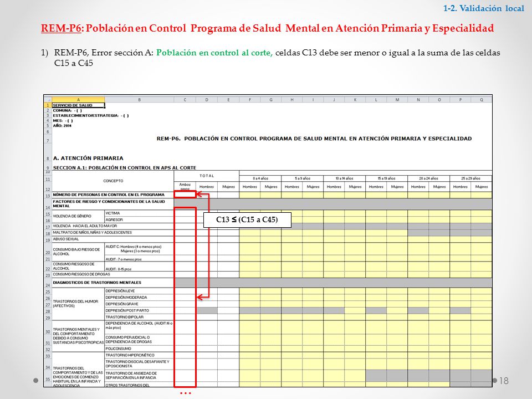
Task: Select the 'AGRESOR' sub-row label
Action: pos(139,219)
